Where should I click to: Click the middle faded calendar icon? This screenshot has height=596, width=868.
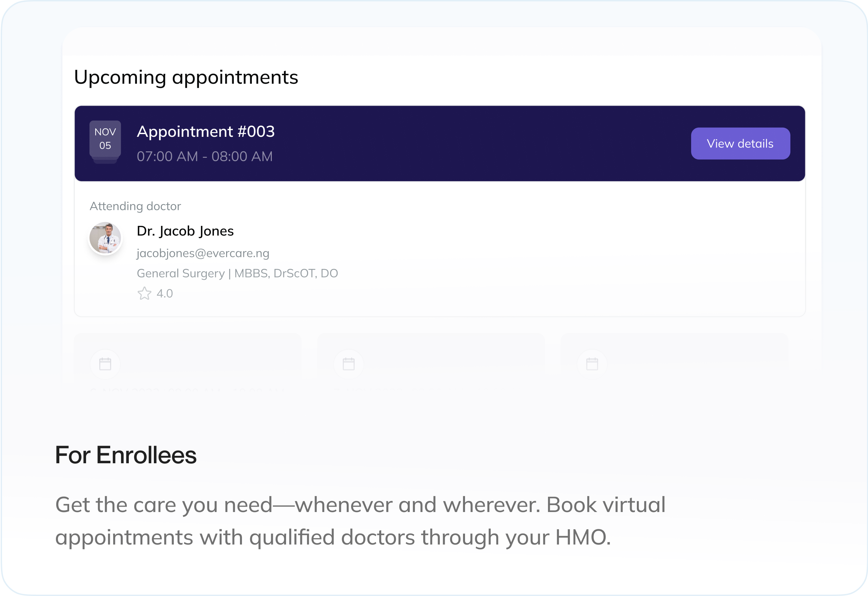349,364
